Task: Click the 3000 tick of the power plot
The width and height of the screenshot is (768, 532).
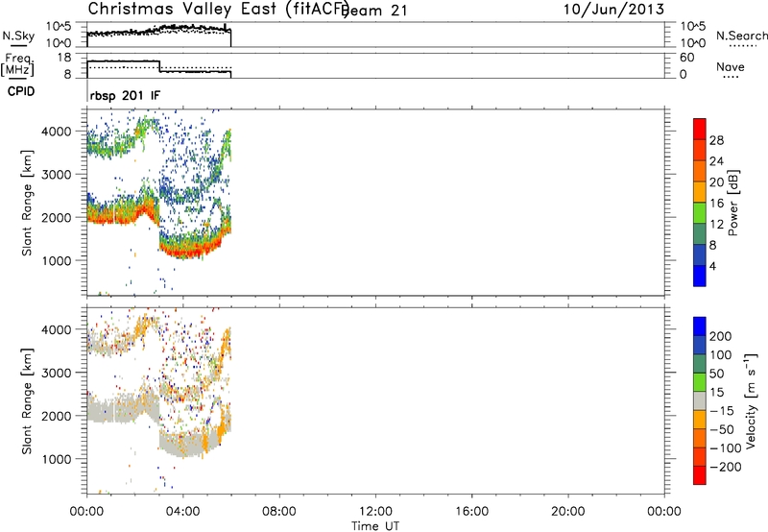Action: pos(57,175)
